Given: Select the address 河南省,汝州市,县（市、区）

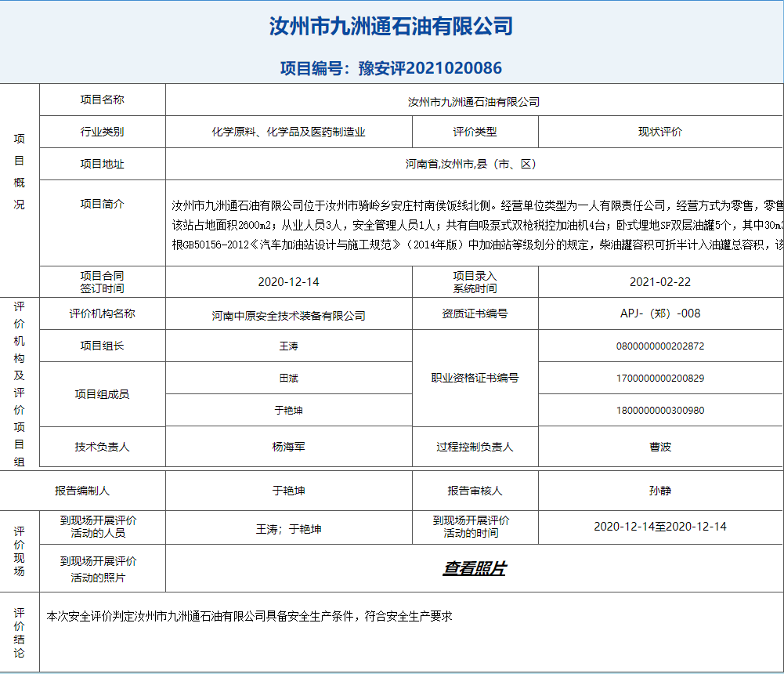Looking at the screenshot, I should tap(470, 165).
